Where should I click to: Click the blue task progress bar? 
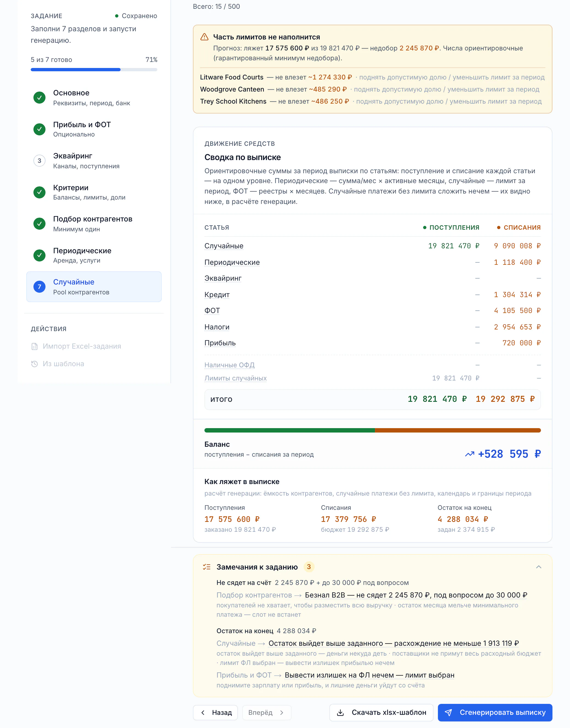click(x=94, y=70)
